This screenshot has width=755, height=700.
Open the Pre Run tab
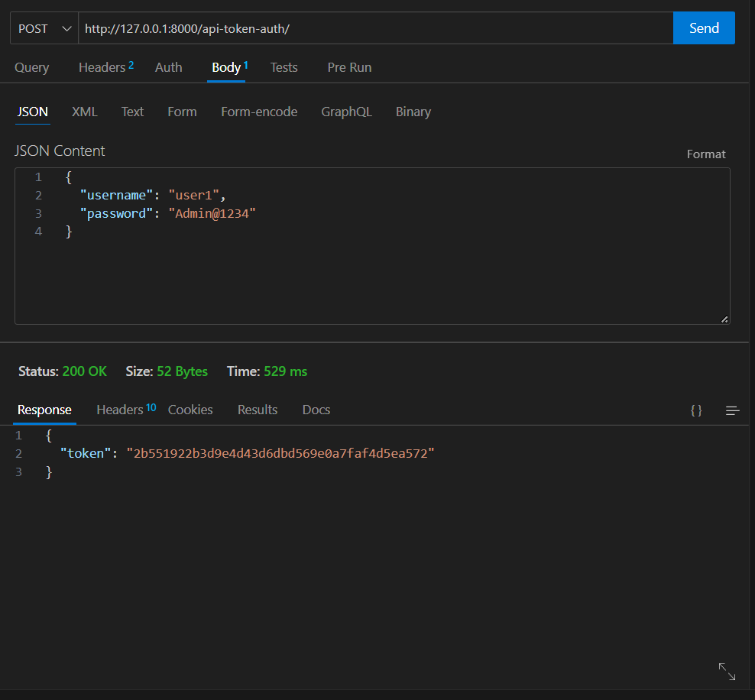coord(349,67)
